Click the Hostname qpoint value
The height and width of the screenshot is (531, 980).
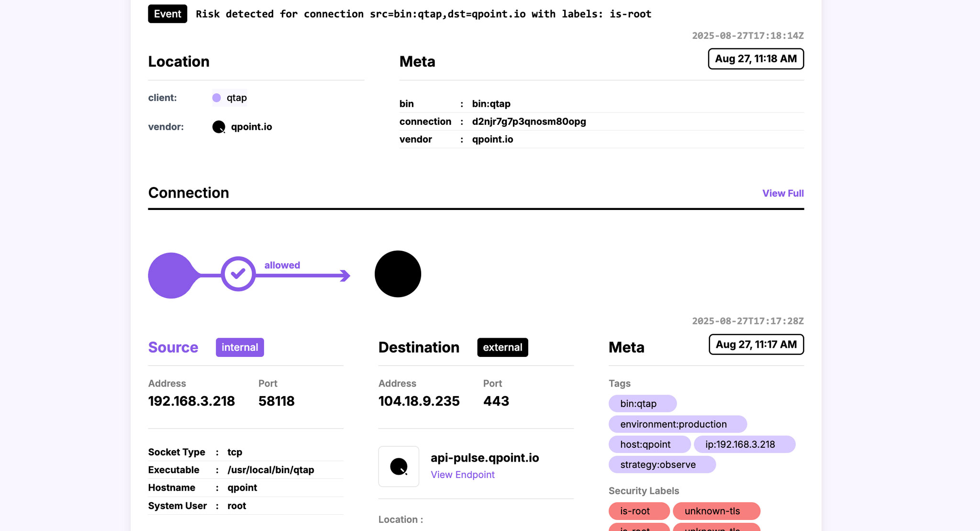click(x=242, y=487)
